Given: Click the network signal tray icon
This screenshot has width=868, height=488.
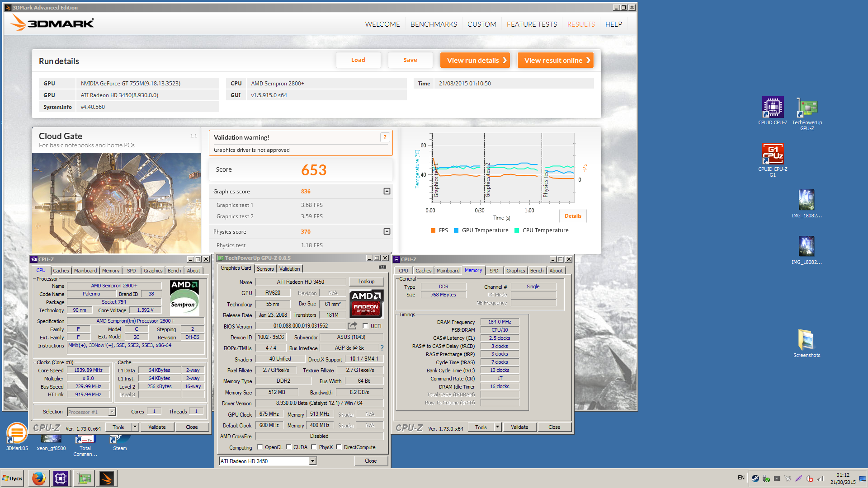Looking at the screenshot, I should point(821,478).
